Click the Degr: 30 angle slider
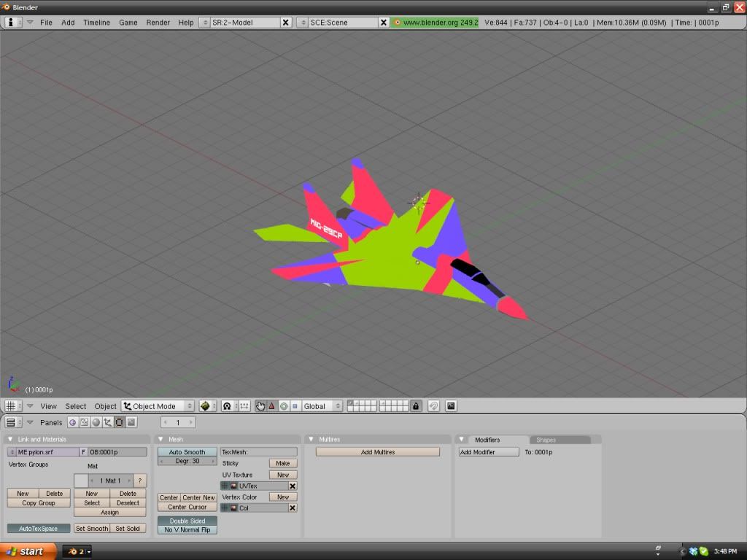This screenshot has width=747, height=560. click(187, 461)
